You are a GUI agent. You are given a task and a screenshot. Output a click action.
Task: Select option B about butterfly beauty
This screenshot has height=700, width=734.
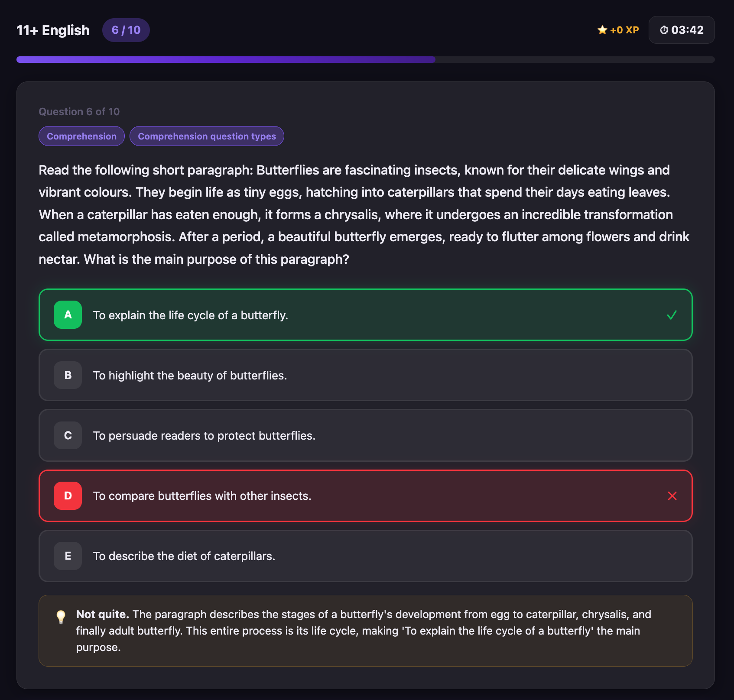[366, 375]
